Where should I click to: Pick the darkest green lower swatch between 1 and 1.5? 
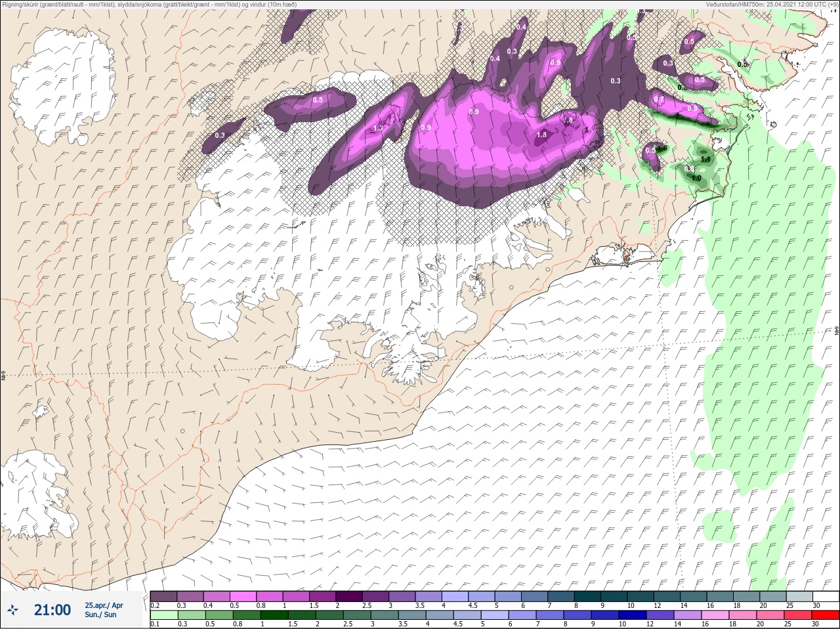click(x=274, y=615)
